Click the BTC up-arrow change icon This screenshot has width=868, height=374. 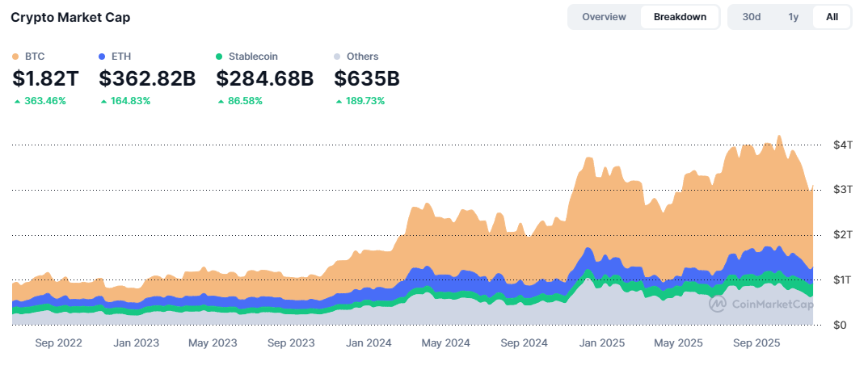tap(18, 102)
